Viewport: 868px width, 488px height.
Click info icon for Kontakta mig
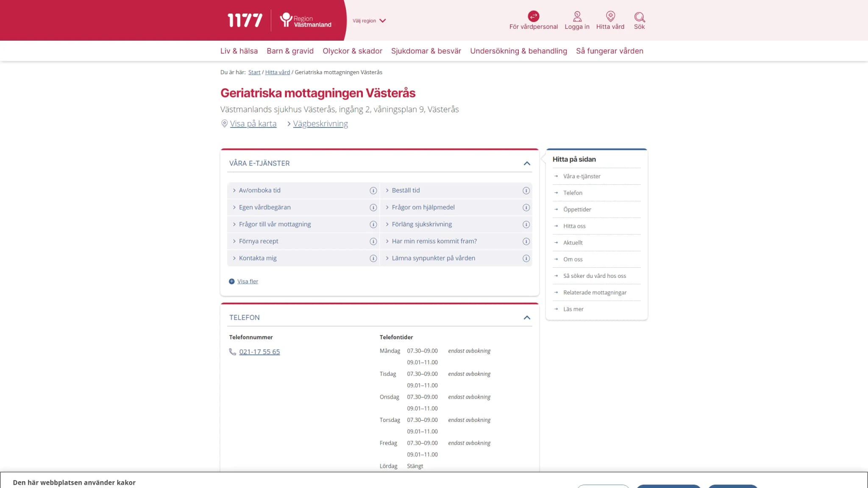pos(373,258)
